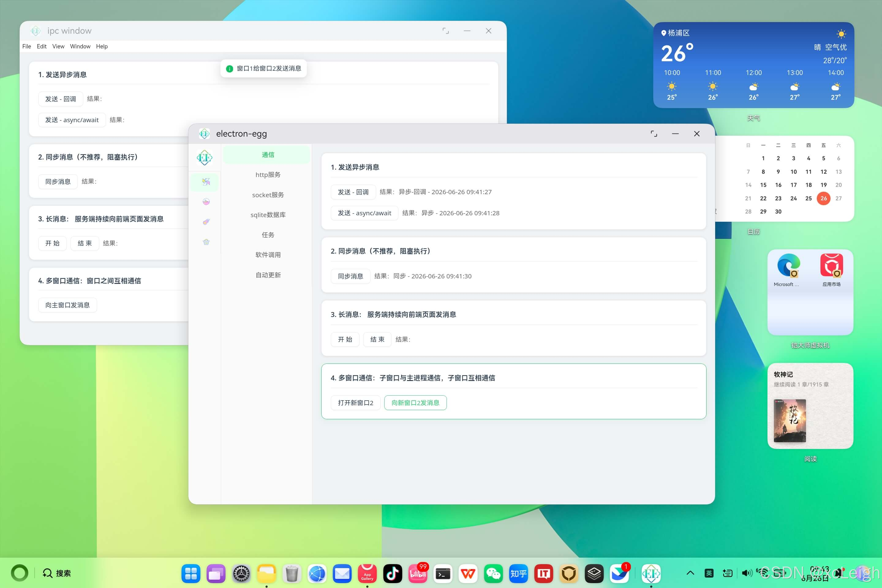882x588 pixels.
Task: Select the sqlite数据库 menu item
Action: (x=268, y=215)
